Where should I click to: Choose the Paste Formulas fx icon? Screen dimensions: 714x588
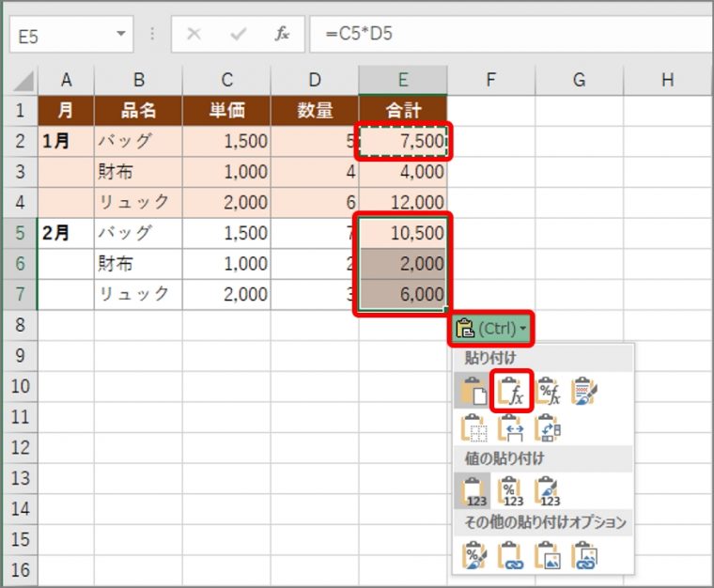coord(511,392)
